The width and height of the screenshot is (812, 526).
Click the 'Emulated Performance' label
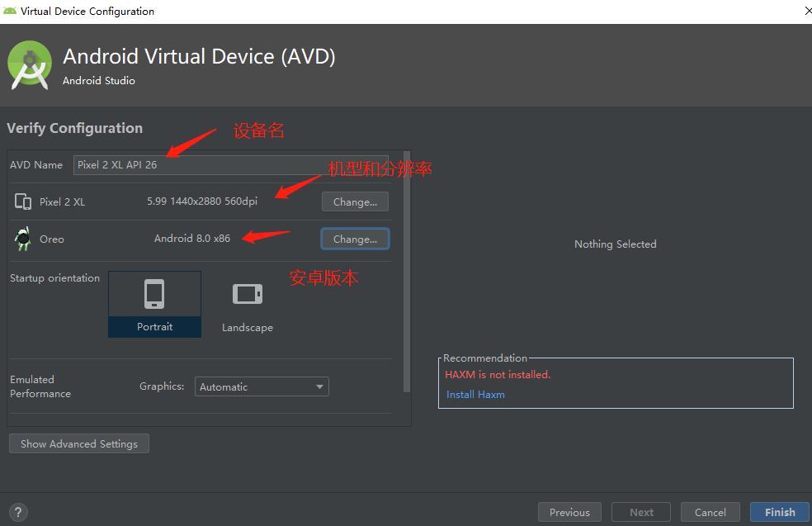[x=40, y=386]
